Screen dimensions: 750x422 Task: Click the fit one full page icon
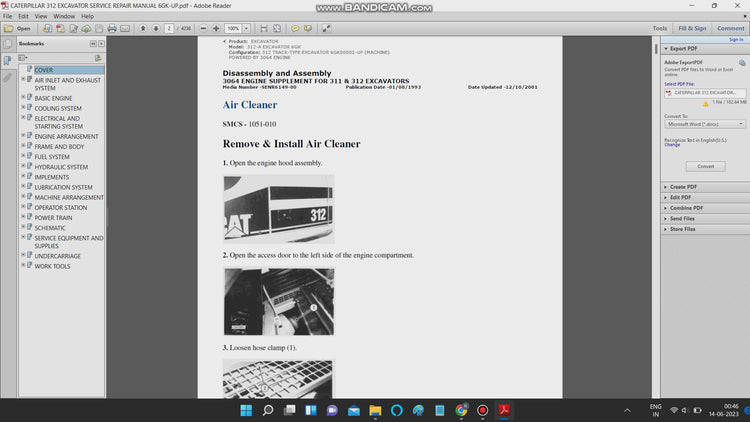[277, 29]
